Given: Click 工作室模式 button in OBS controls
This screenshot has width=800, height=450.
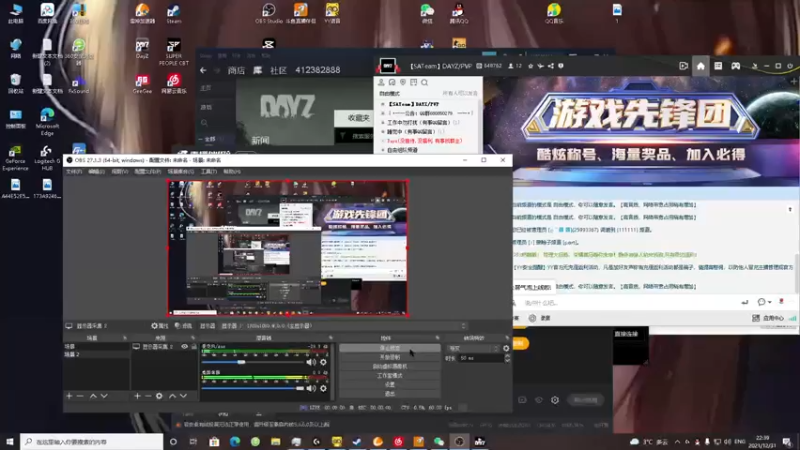Looking at the screenshot, I should [x=390, y=376].
